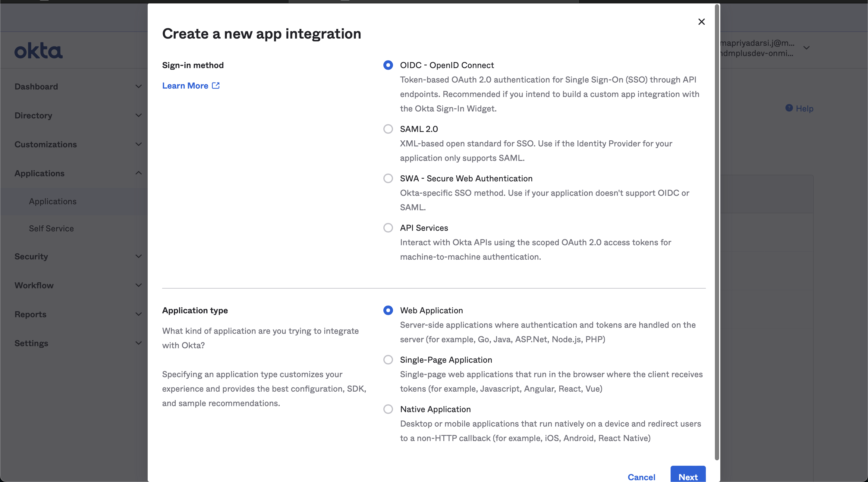Choose Single-Page Application type

coord(388,360)
